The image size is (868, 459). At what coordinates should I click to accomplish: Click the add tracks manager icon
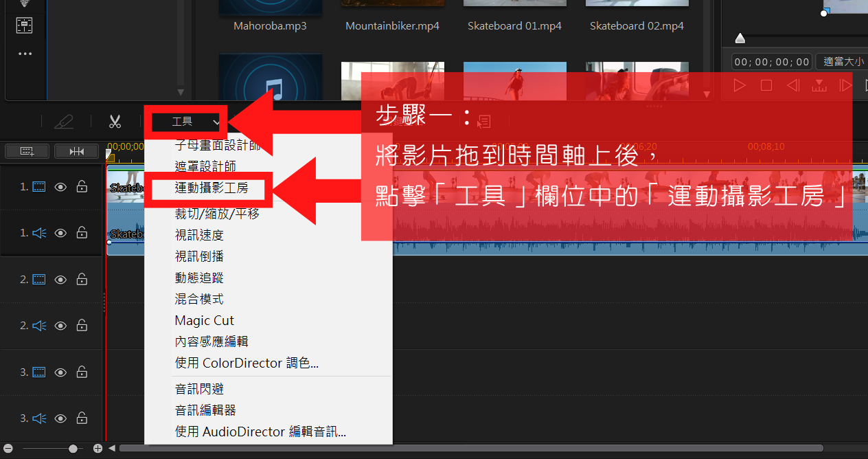pyautogui.click(x=27, y=150)
